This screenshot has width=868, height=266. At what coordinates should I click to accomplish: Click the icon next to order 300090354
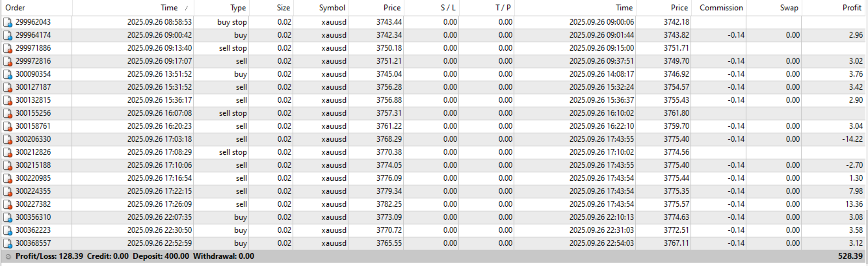coord(8,74)
